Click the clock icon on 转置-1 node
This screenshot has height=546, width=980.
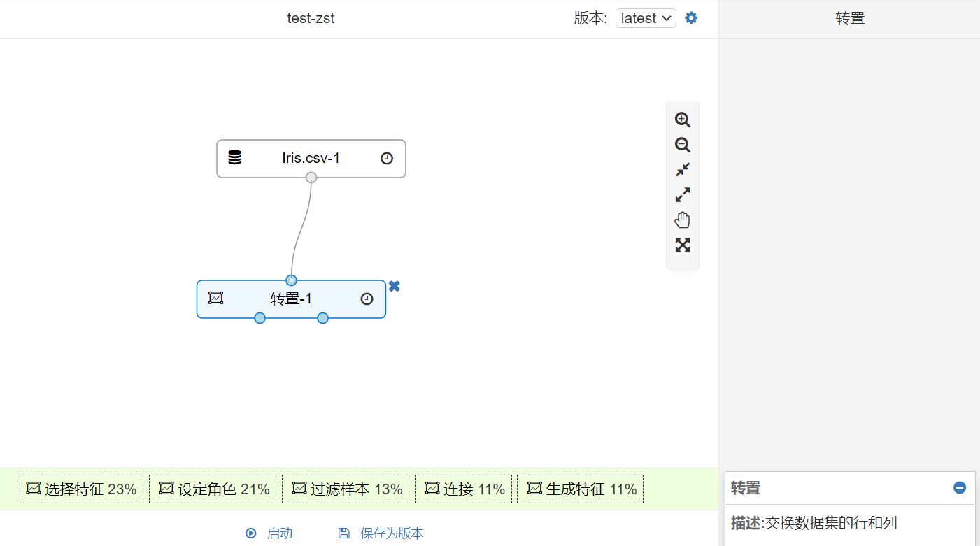click(x=367, y=299)
